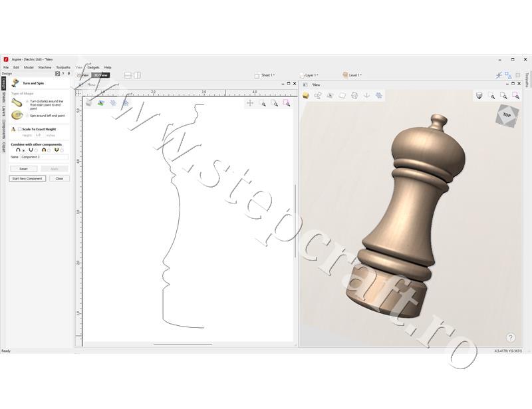Open the Sheet 1 dropdown
Image resolution: width=532 pixels, height=409 pixels.
[x=265, y=75]
